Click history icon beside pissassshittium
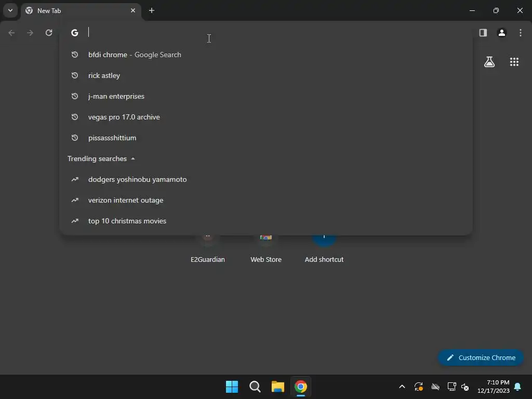The height and width of the screenshot is (399, 532). (x=75, y=138)
